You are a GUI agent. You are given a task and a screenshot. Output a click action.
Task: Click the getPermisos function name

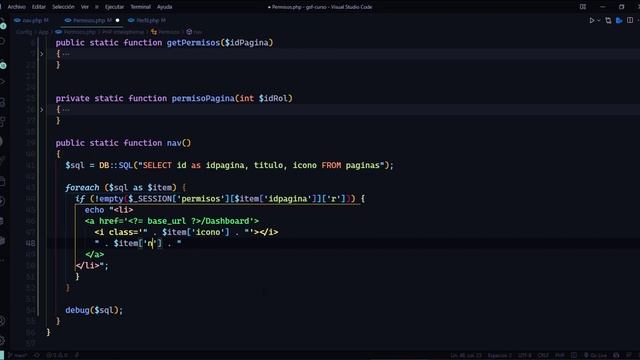193,43
